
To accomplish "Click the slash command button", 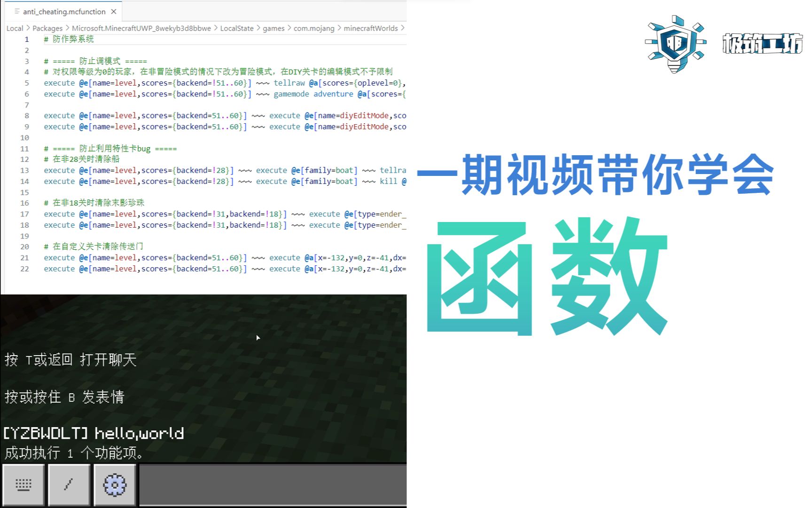I will (69, 484).
